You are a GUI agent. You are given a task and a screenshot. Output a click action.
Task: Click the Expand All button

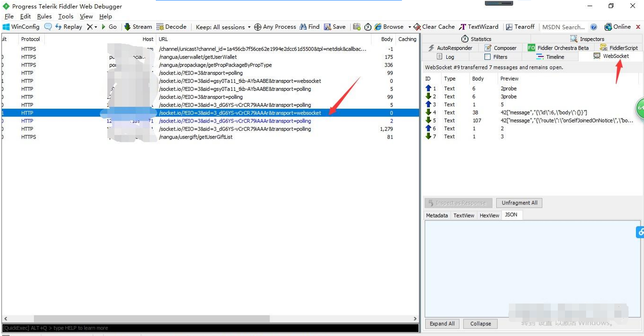[x=442, y=324]
